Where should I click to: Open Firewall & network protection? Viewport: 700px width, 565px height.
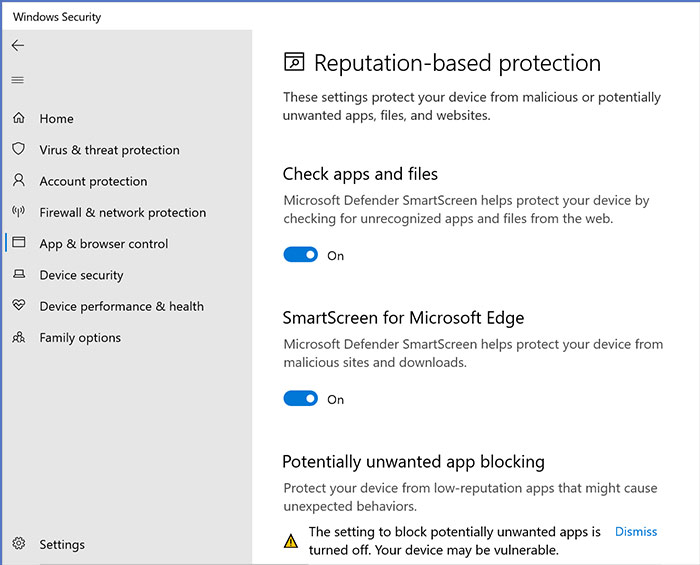click(x=123, y=212)
